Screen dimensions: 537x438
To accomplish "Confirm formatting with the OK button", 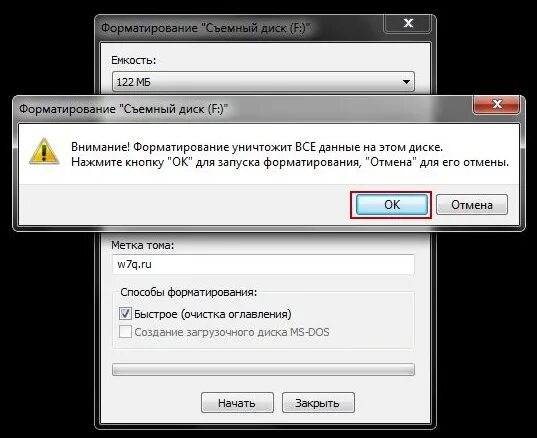I will click(391, 205).
